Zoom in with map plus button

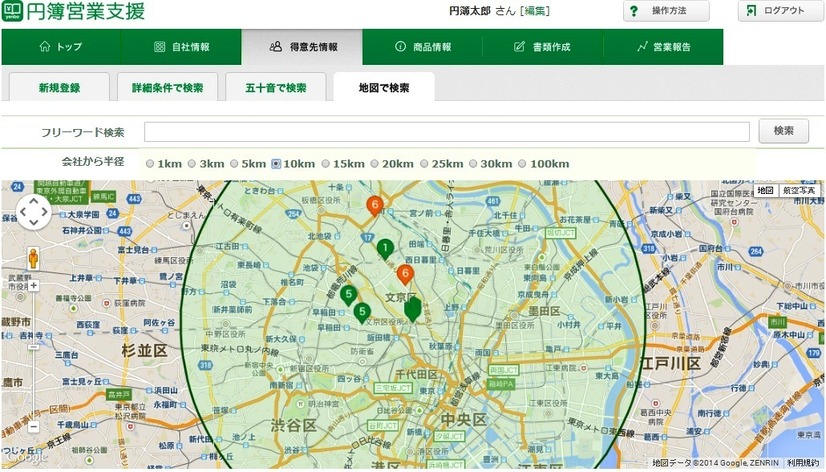33,286
